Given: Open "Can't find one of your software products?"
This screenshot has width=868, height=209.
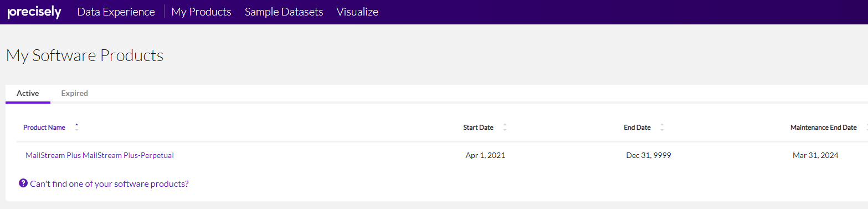Looking at the screenshot, I should tap(109, 183).
